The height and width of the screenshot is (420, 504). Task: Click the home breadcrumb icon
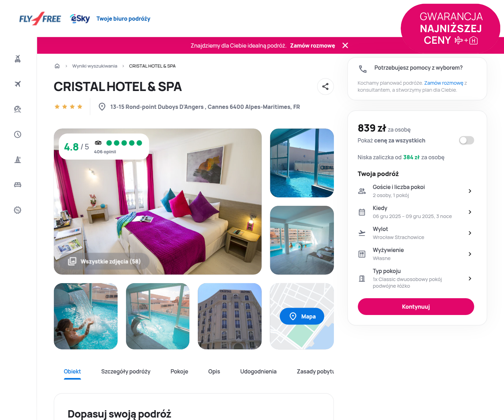click(57, 66)
